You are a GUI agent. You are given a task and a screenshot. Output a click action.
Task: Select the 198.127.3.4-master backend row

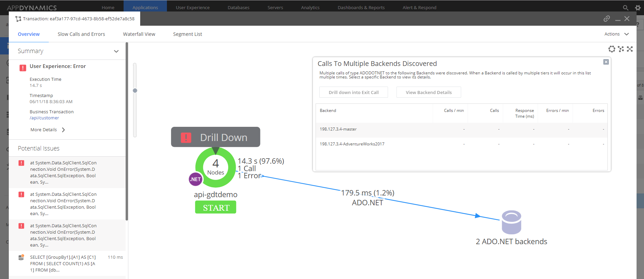click(461, 129)
